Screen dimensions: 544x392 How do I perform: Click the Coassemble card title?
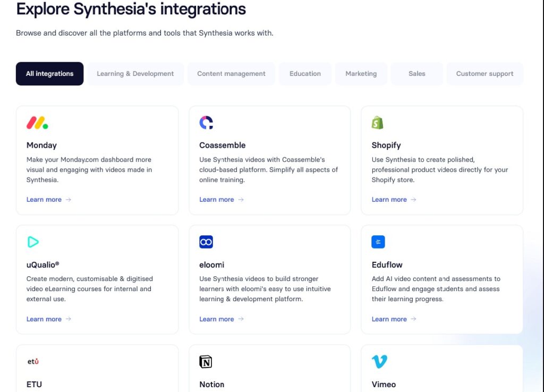[223, 146]
